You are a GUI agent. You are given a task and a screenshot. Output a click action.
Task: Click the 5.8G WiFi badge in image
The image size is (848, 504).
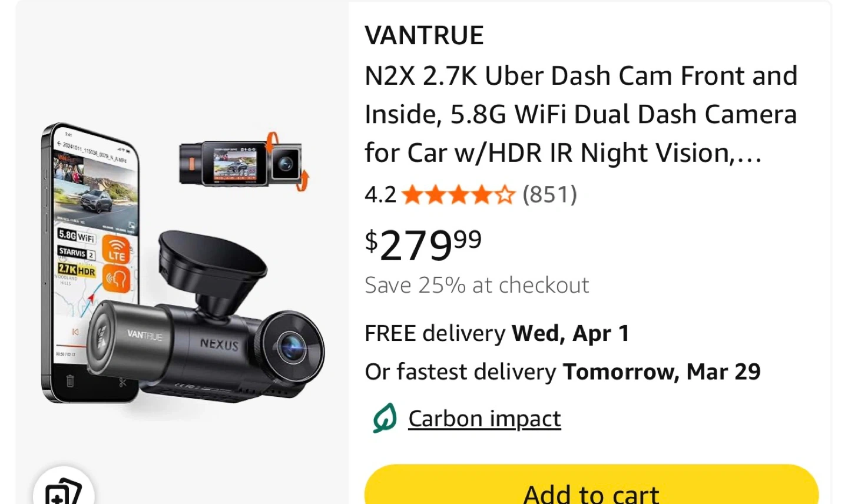click(x=76, y=236)
